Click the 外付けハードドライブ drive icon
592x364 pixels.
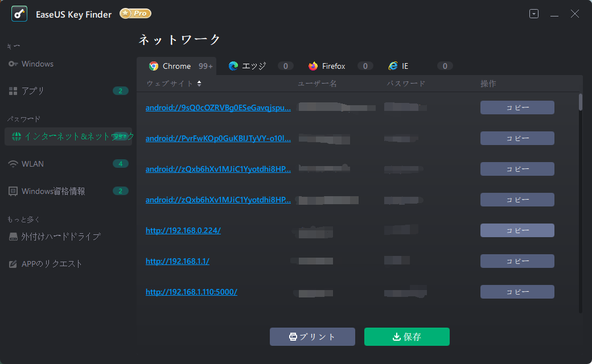coord(13,235)
